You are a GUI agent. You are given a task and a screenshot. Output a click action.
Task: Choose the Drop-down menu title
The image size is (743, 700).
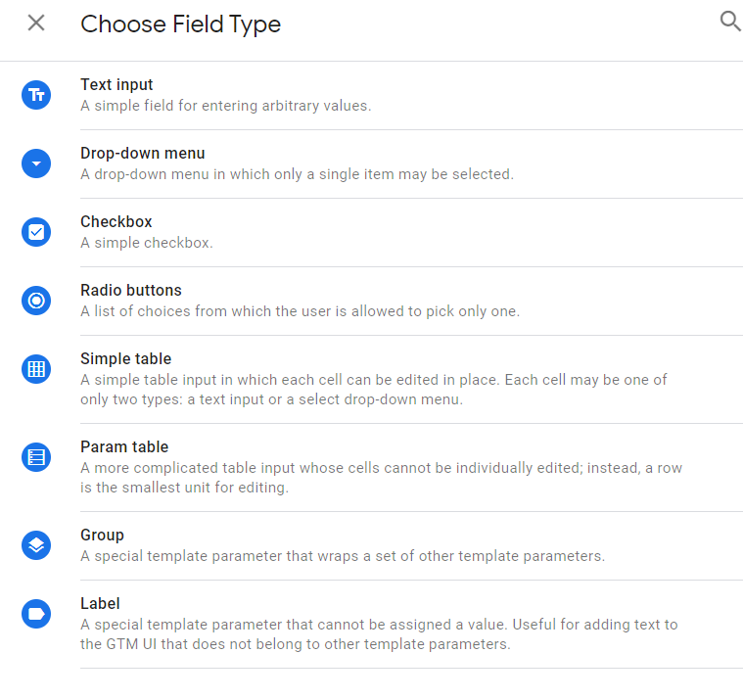pos(142,154)
